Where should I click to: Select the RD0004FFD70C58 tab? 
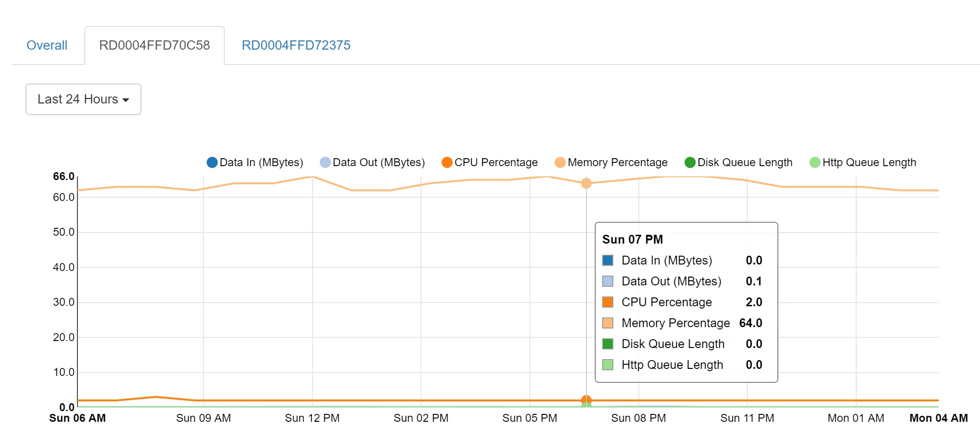click(154, 45)
